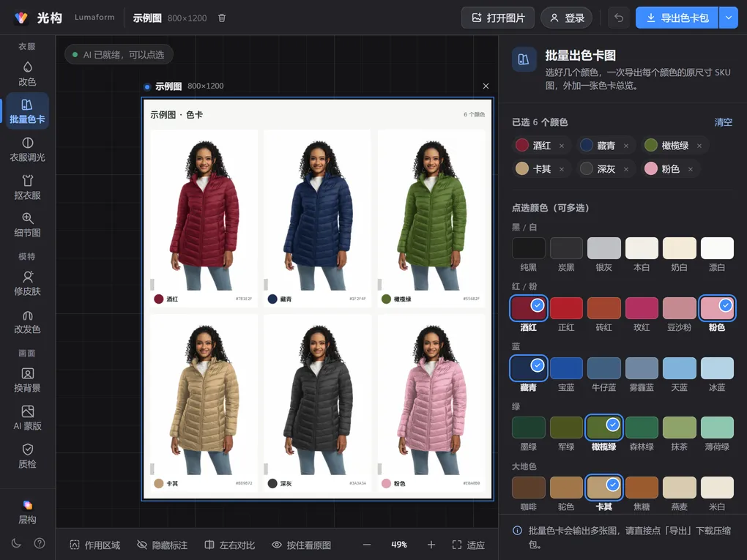This screenshot has height=560, width=747.
Task: Expand the export options dropdown arrow
Action: click(x=729, y=18)
